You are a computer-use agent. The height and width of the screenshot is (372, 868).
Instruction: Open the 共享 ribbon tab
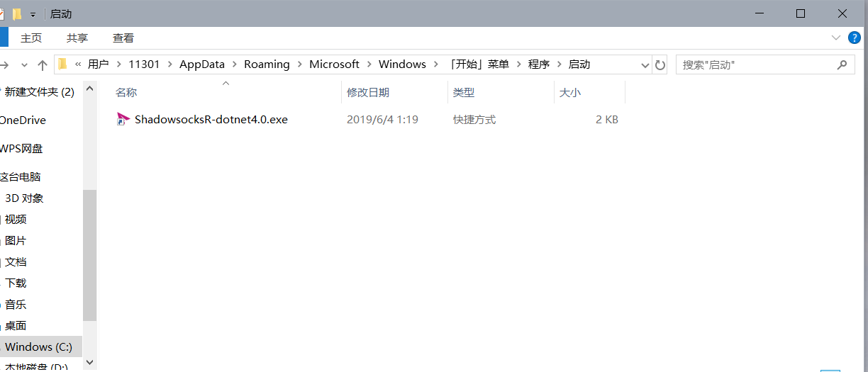point(77,38)
